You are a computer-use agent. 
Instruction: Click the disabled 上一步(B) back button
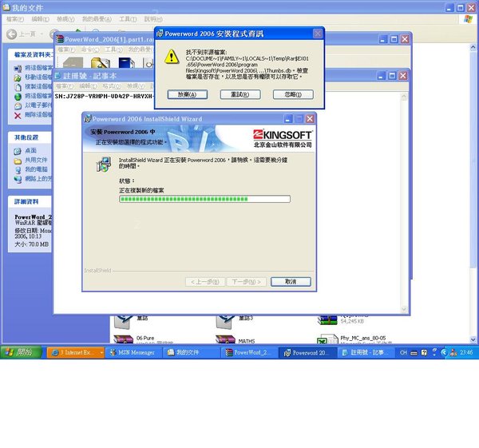pos(205,281)
